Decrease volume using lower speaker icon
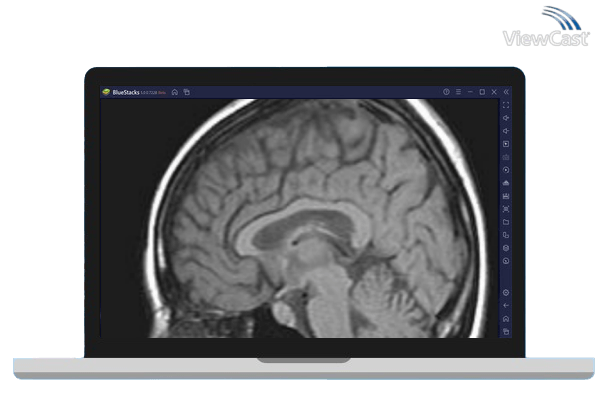602x414 pixels. pos(506,131)
